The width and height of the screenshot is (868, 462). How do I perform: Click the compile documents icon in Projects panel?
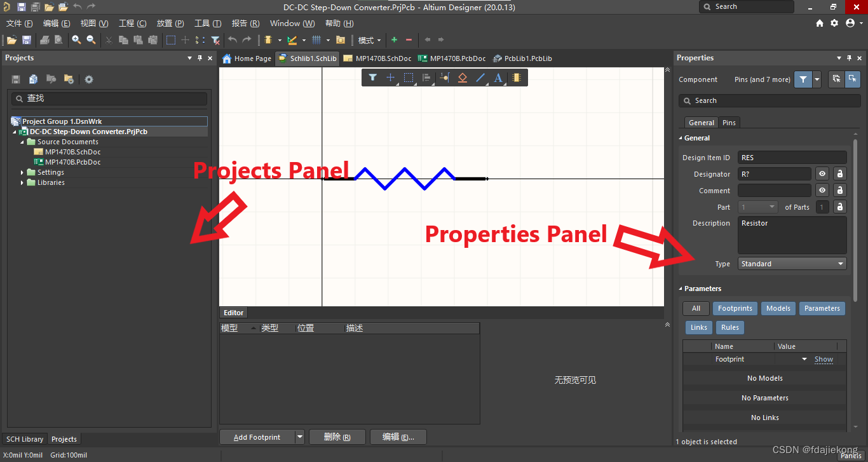point(33,79)
